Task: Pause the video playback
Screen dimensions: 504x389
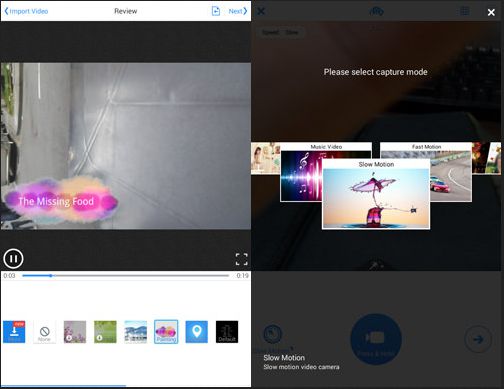Action: (13, 259)
